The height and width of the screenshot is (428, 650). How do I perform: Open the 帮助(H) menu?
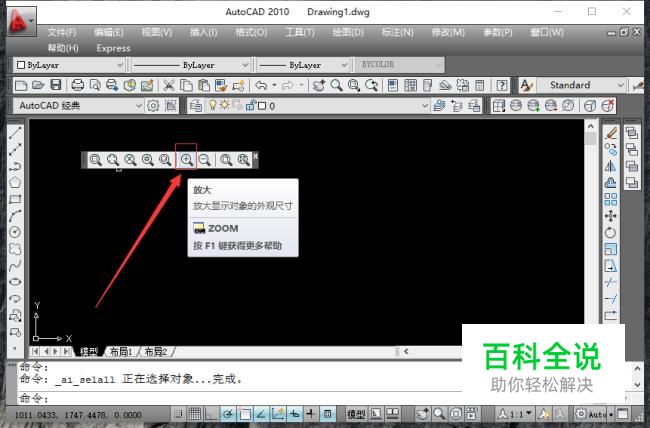(63, 48)
